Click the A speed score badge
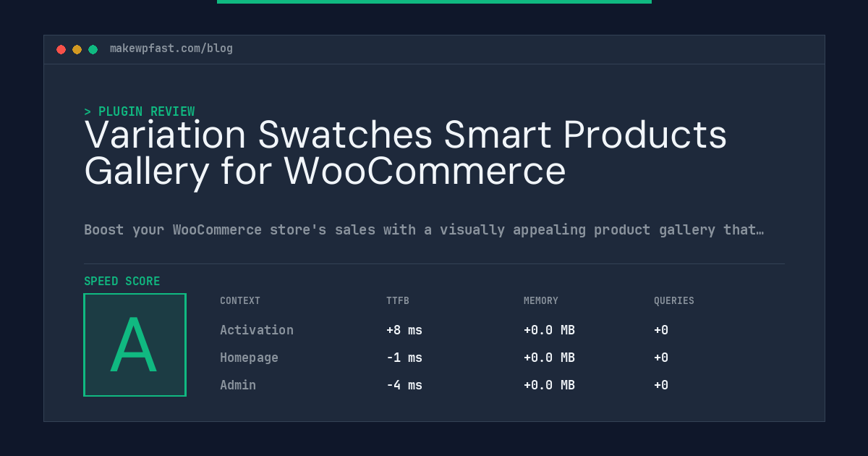The width and height of the screenshot is (868, 456). pos(135,345)
